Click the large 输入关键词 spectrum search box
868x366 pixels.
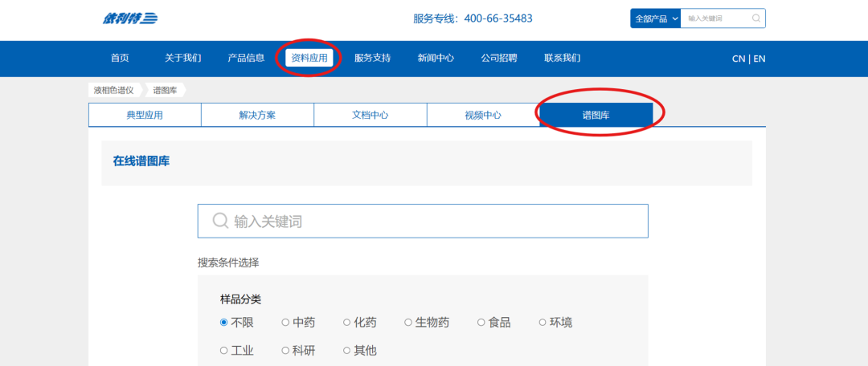tap(423, 222)
